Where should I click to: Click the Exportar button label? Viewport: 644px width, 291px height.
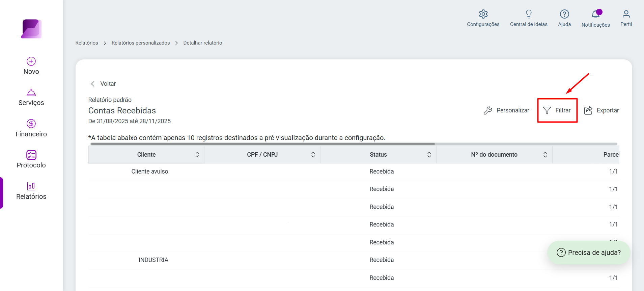(x=608, y=110)
